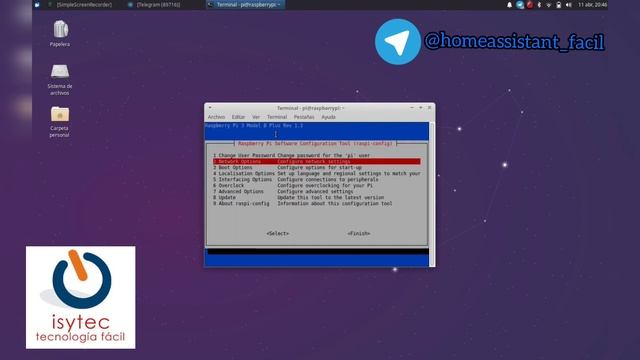Viewport: 640px width, 360px height.
Task: Switch to the Telegram taskbar entry
Action: click(154, 4)
